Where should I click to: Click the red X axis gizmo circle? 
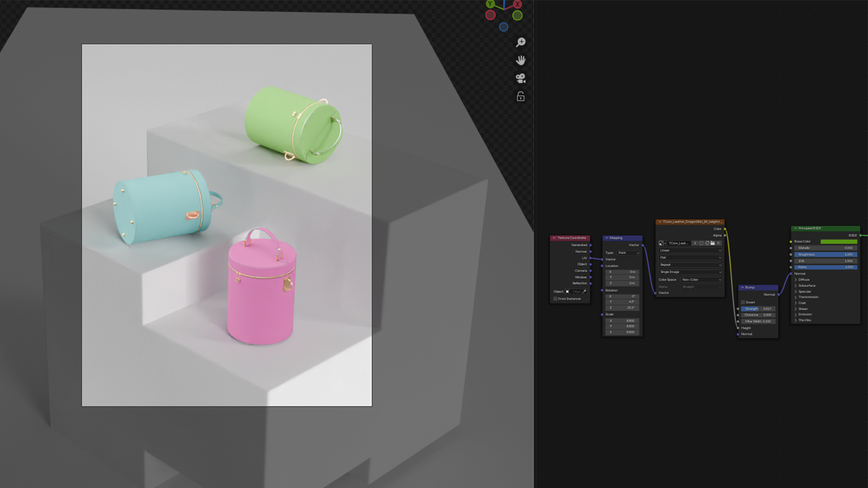pos(517,4)
